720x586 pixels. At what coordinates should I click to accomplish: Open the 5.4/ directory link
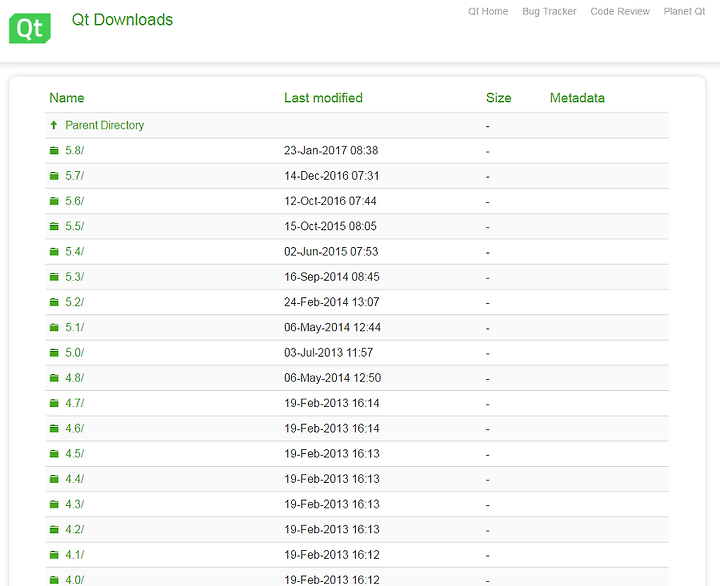pyautogui.click(x=74, y=251)
